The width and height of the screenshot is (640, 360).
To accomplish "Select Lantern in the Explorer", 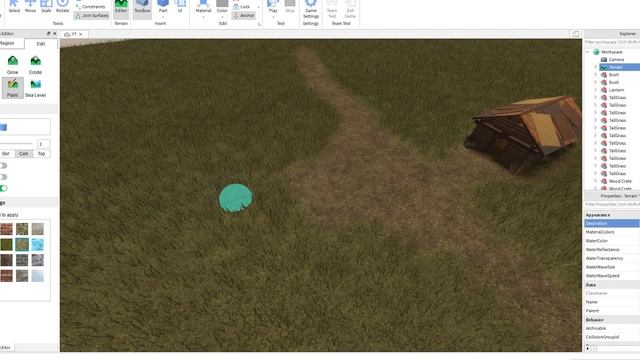I will pyautogui.click(x=616, y=90).
